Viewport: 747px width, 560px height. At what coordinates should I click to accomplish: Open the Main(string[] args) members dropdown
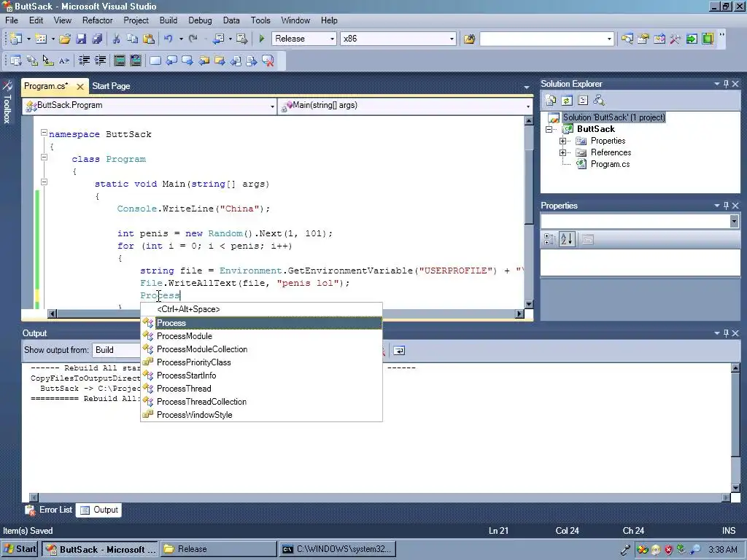(528, 106)
